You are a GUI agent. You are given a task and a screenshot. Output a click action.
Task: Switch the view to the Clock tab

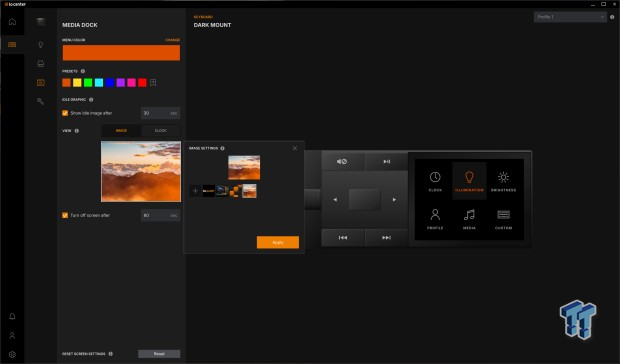click(160, 131)
